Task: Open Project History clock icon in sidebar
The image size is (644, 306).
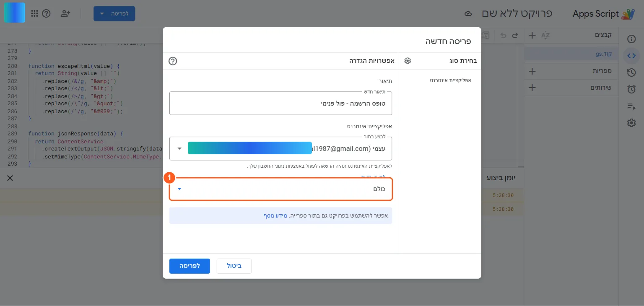Action: (631, 73)
